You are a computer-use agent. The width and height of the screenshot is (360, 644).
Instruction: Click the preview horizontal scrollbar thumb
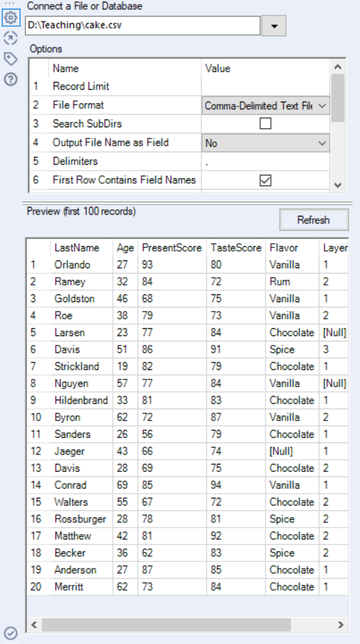coord(167,625)
